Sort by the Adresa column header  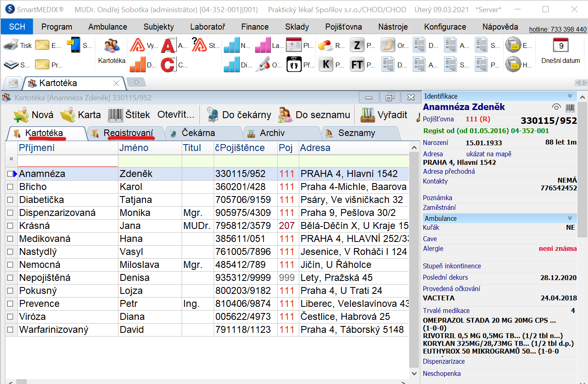(354, 148)
